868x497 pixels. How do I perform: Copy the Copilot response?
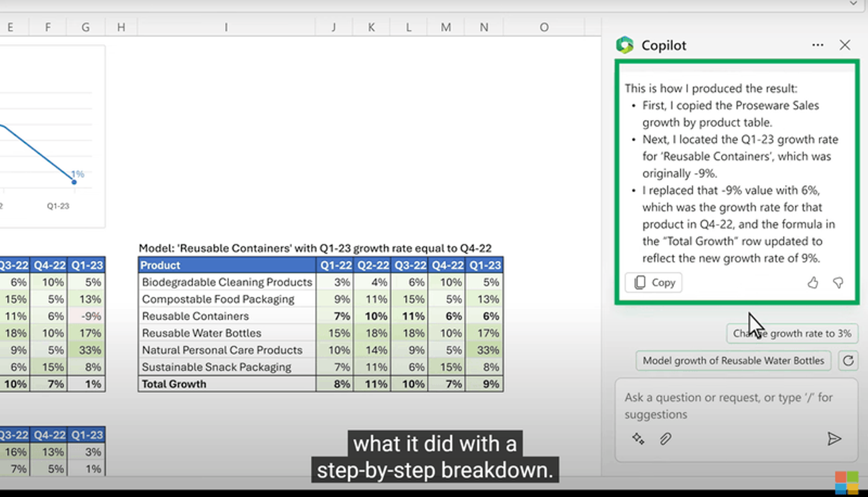pos(654,282)
